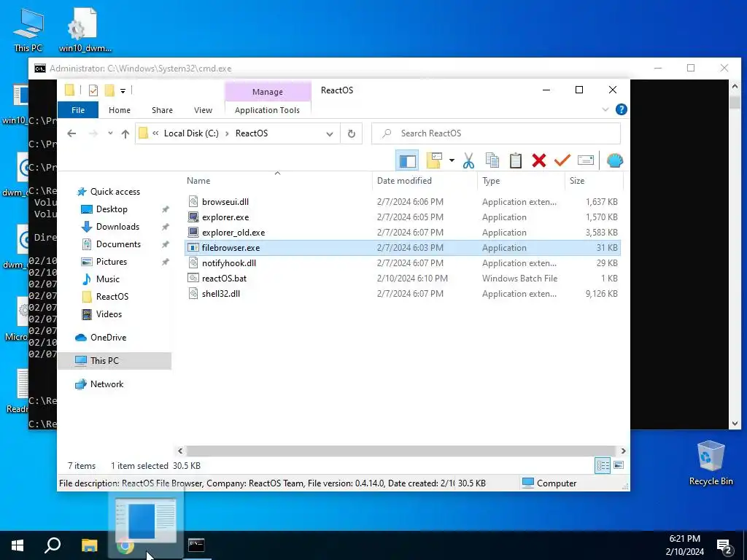Switch to the large thumbnails view icon
747x560 pixels.
click(x=619, y=465)
